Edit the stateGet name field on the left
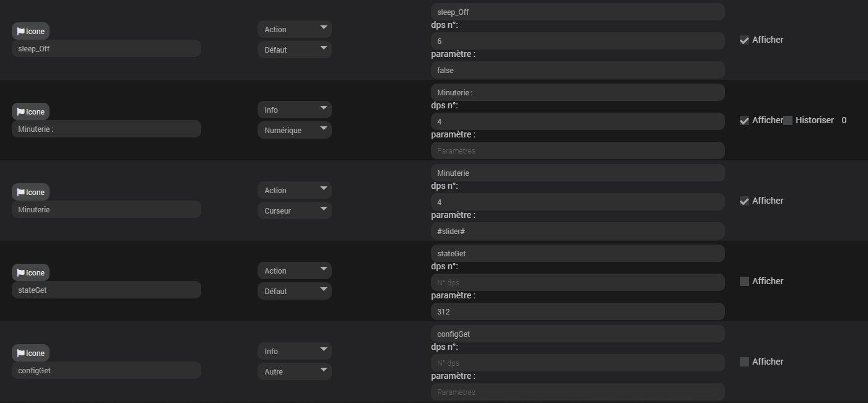The width and height of the screenshot is (868, 403). point(106,290)
